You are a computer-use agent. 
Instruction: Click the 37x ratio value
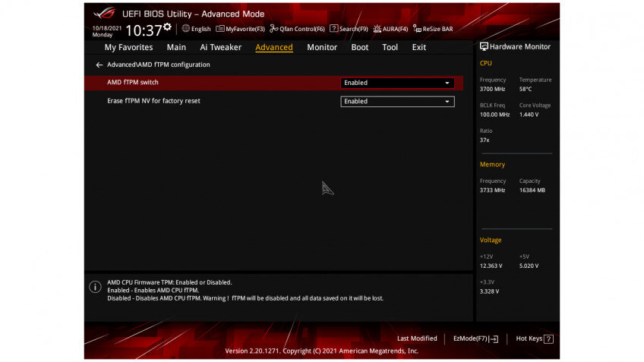[485, 140]
